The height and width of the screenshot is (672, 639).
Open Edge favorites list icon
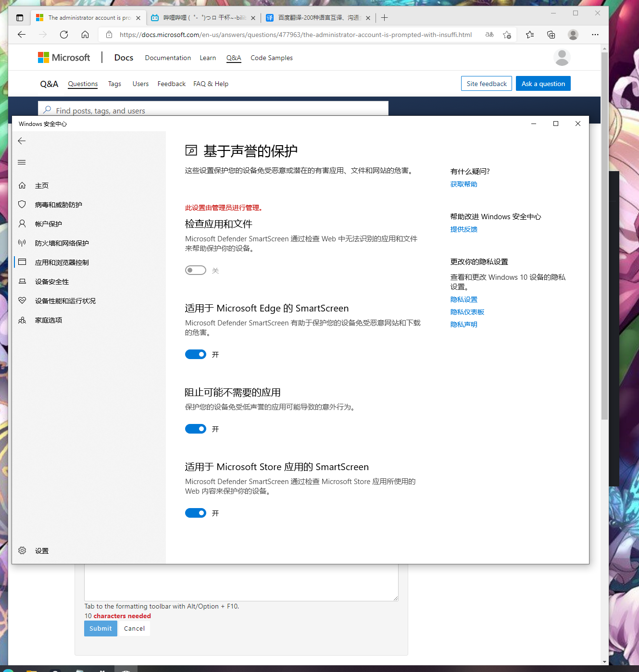[x=530, y=35]
